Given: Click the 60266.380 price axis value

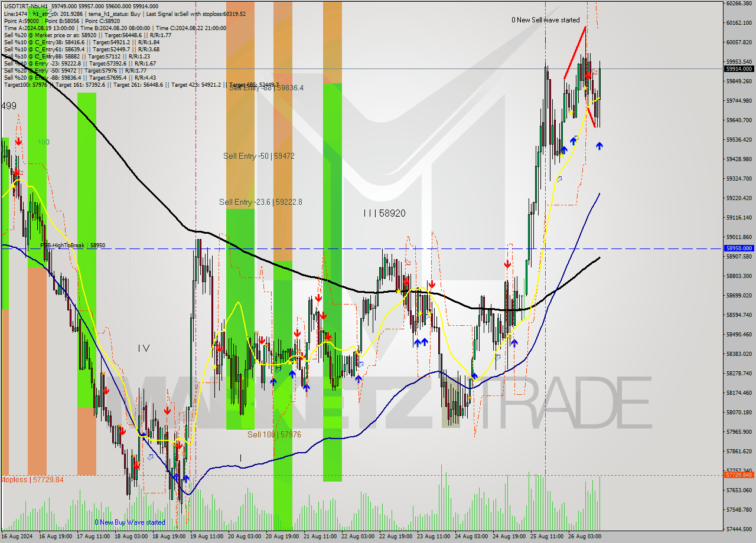Looking at the screenshot, I should point(739,4).
